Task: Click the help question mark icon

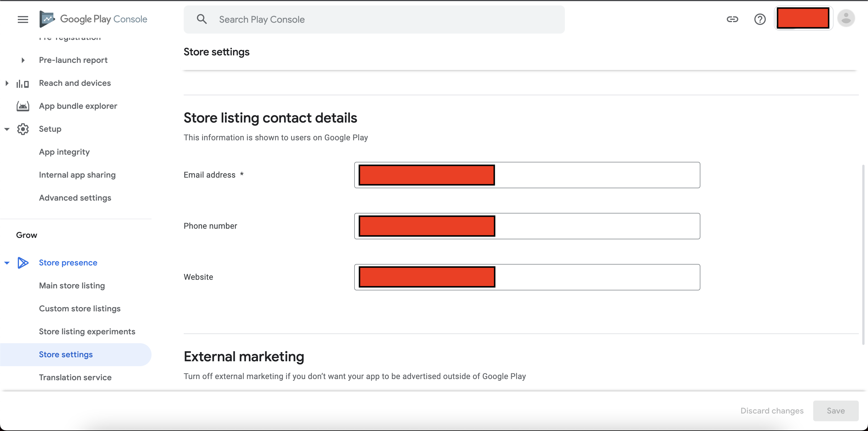Action: point(760,19)
